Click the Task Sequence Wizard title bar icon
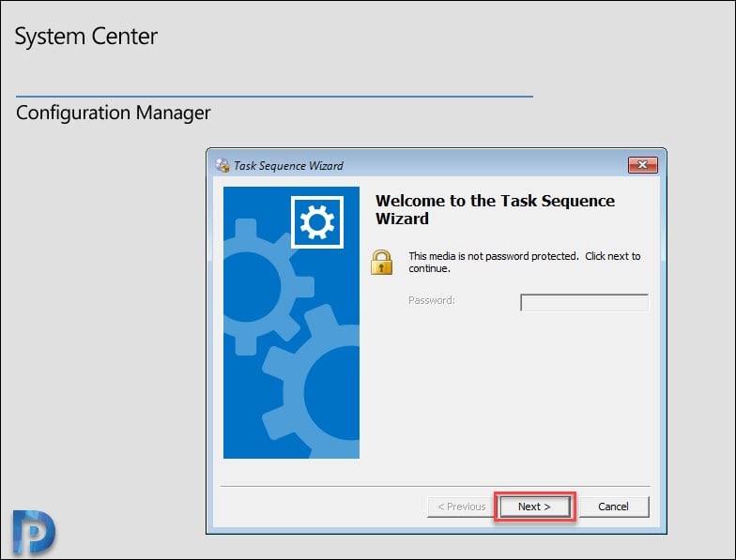The image size is (736, 560). pyautogui.click(x=222, y=165)
